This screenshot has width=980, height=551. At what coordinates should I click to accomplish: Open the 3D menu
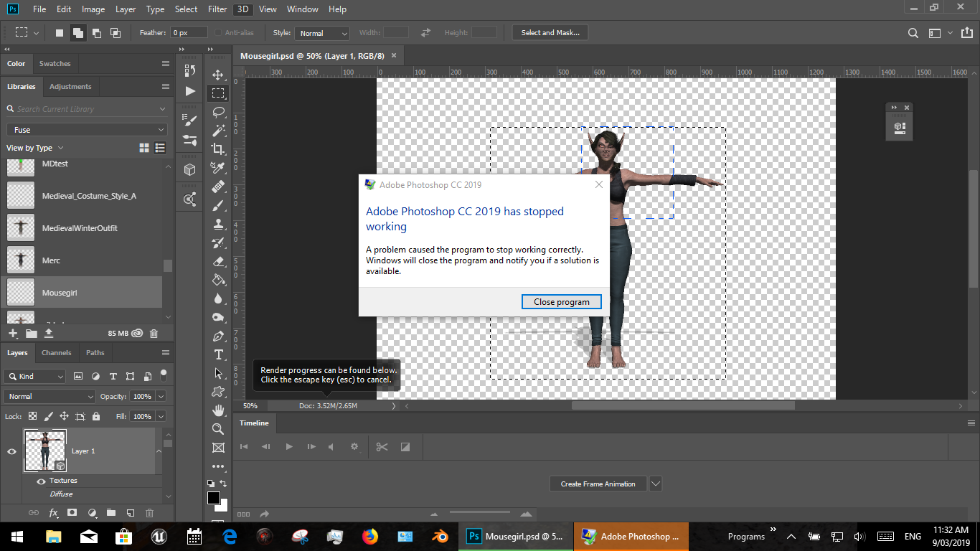(243, 9)
